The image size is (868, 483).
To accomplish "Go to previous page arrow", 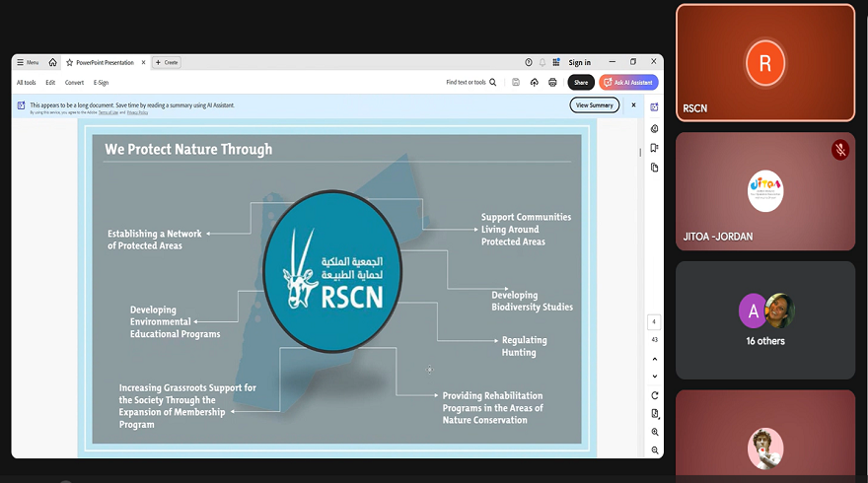I will 655,359.
